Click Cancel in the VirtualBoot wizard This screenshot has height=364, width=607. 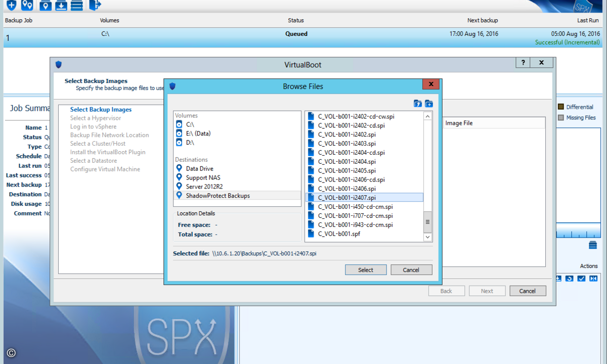[x=527, y=291]
